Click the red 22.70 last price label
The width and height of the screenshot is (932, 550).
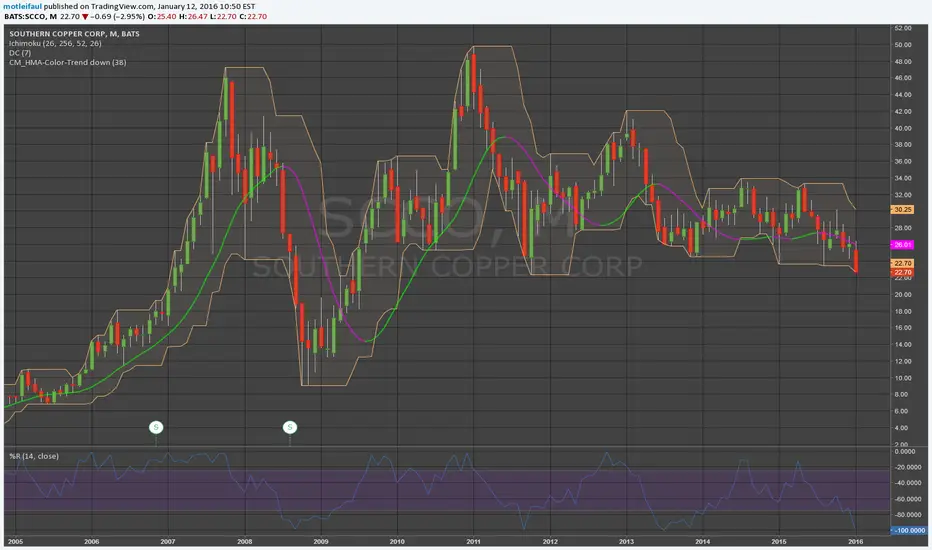pos(902,272)
